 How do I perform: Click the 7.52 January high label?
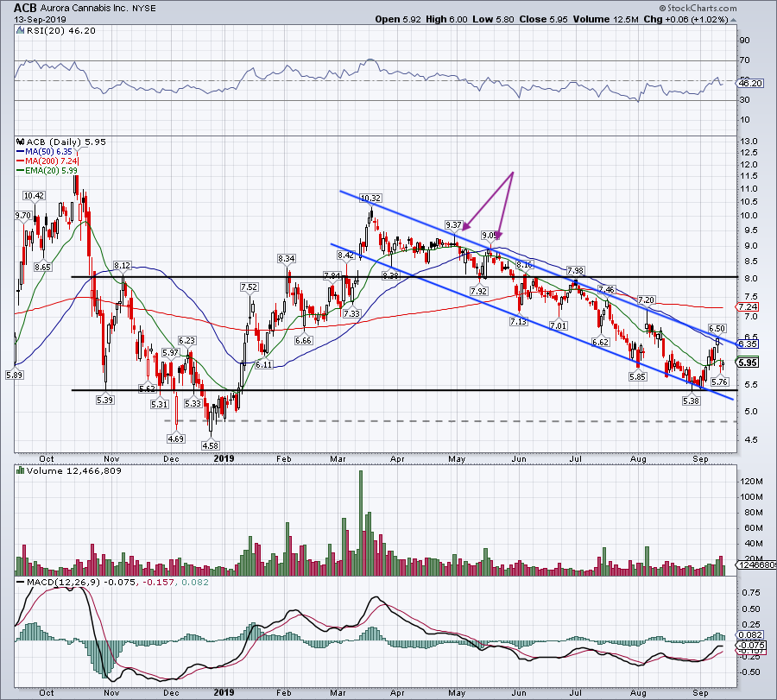tap(250, 287)
